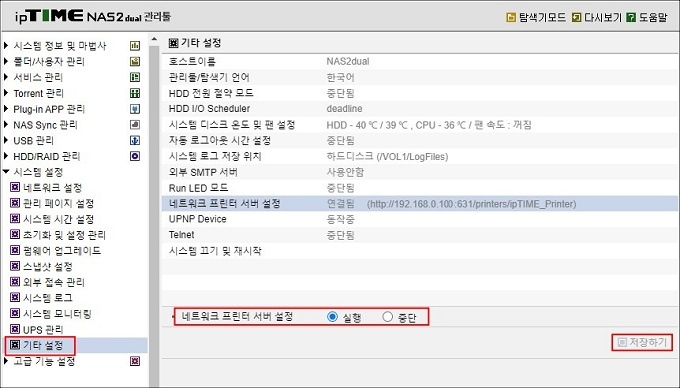Open the 시스템 시간 설정 page
This screenshot has height=388, width=680.
[x=59, y=219]
